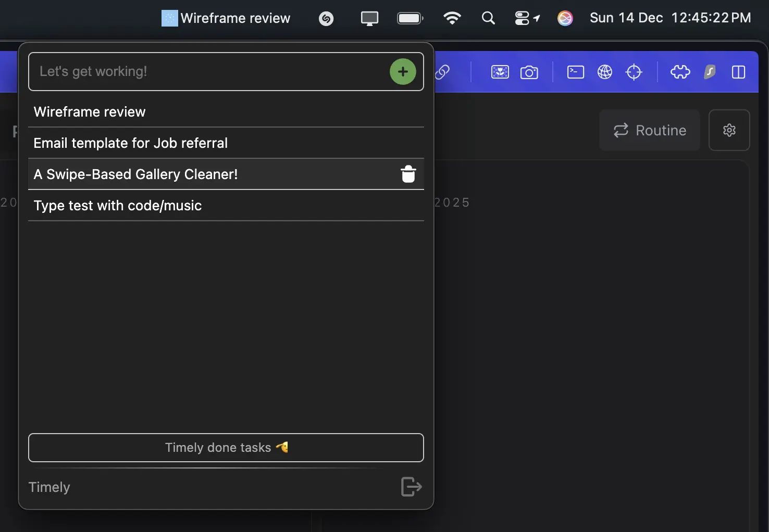The image size is (769, 532).
Task: Click the purple S extension icon
Action: [710, 72]
